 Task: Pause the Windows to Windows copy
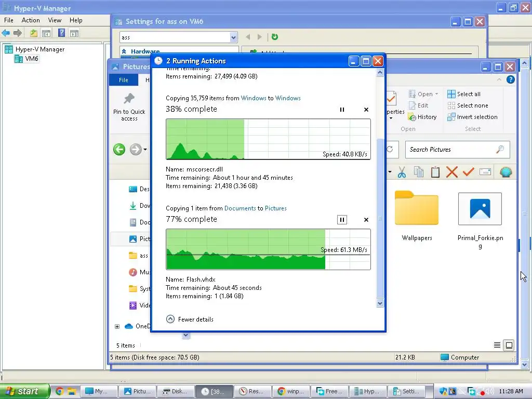pos(342,110)
